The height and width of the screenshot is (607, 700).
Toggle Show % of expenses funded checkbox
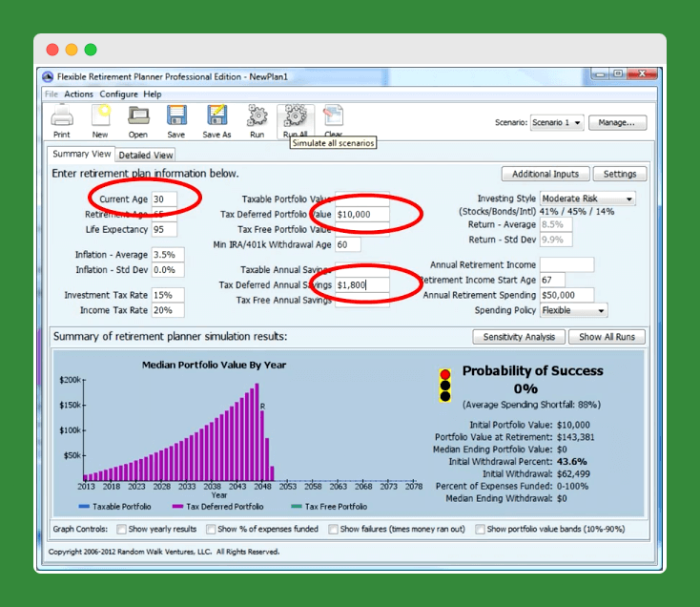210,529
